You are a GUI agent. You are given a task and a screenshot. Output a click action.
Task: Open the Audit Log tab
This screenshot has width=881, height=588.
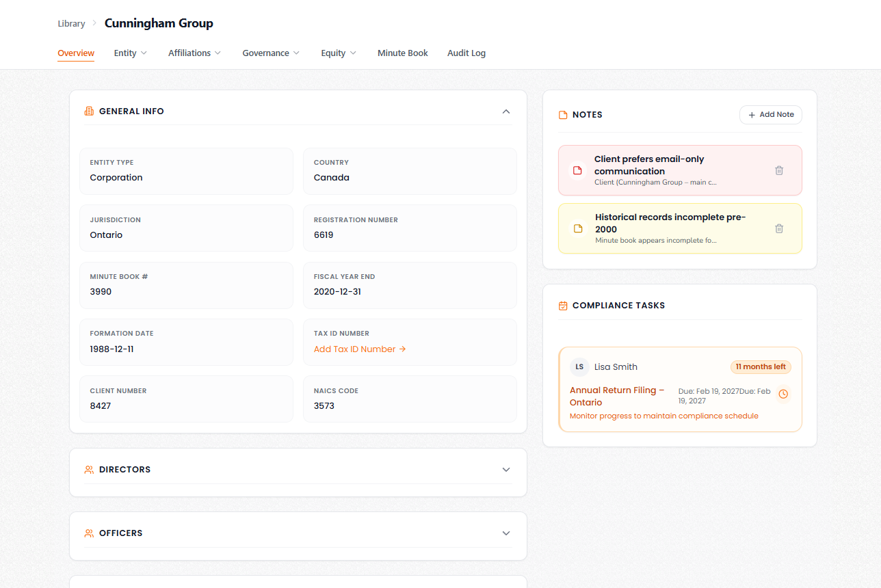click(466, 53)
